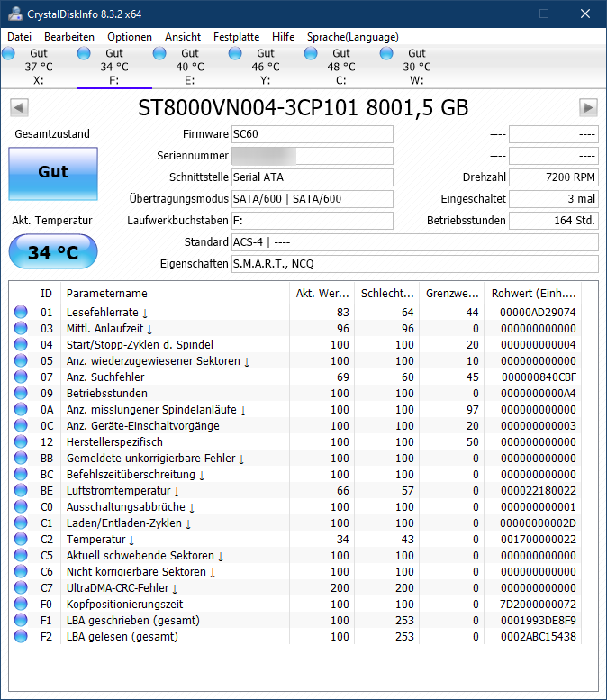Viewport: 607px width, 700px height.
Task: Click status orb of Mittl. Anlaufzeit row
Action: click(x=21, y=328)
